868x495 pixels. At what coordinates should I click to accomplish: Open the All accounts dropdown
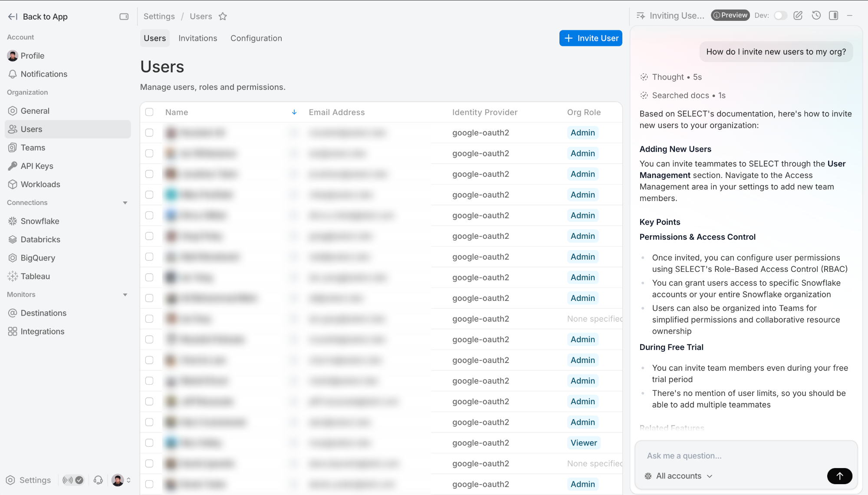coord(680,476)
